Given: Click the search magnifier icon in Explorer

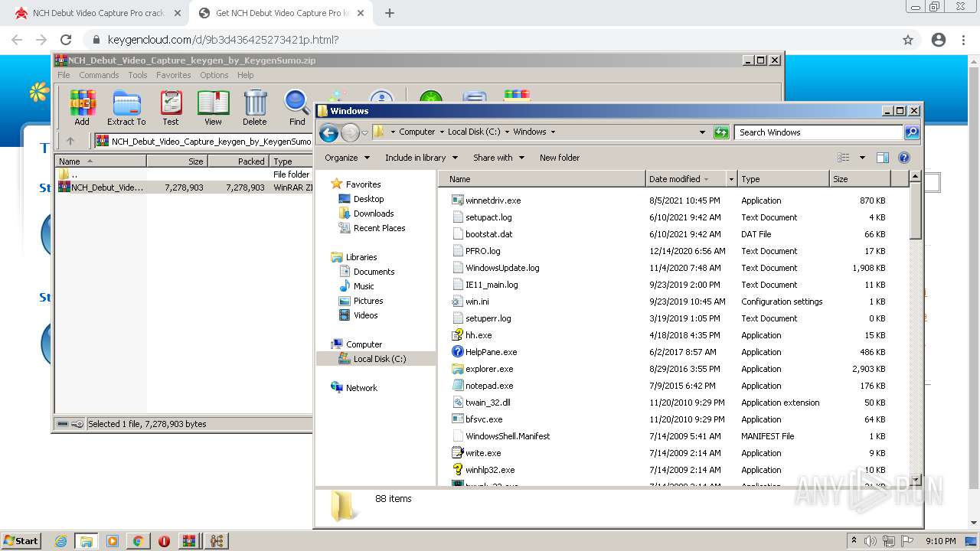Looking at the screenshot, I should [x=911, y=132].
